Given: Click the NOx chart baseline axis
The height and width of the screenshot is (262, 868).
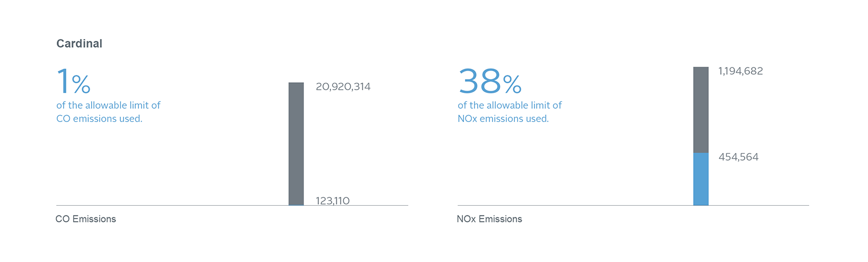Looking at the screenshot, I should [633, 205].
